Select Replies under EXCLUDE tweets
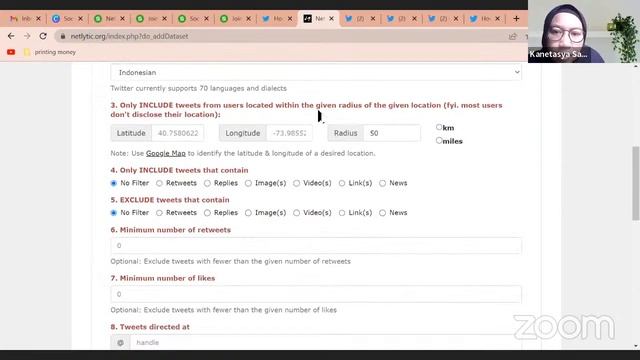The height and width of the screenshot is (360, 640). pyautogui.click(x=207, y=213)
